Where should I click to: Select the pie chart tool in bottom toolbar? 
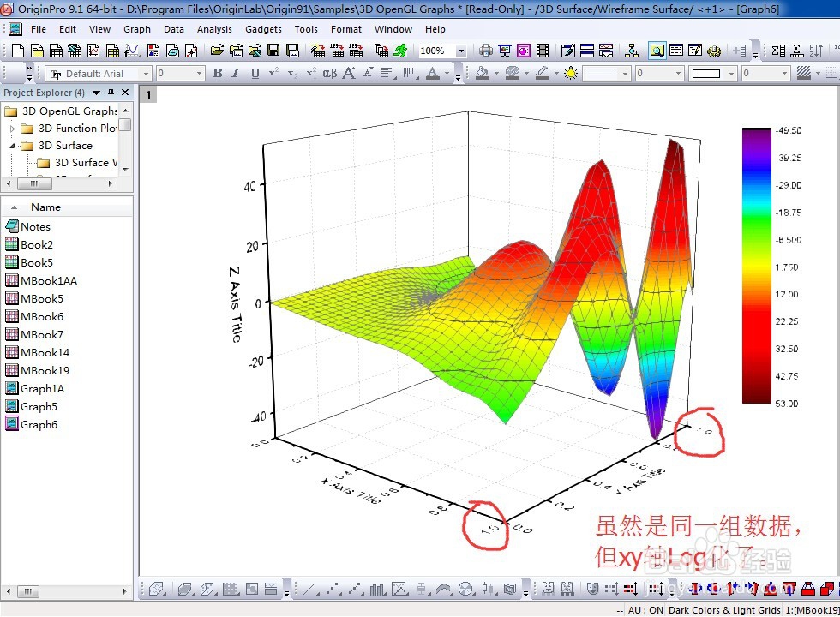pos(466,590)
